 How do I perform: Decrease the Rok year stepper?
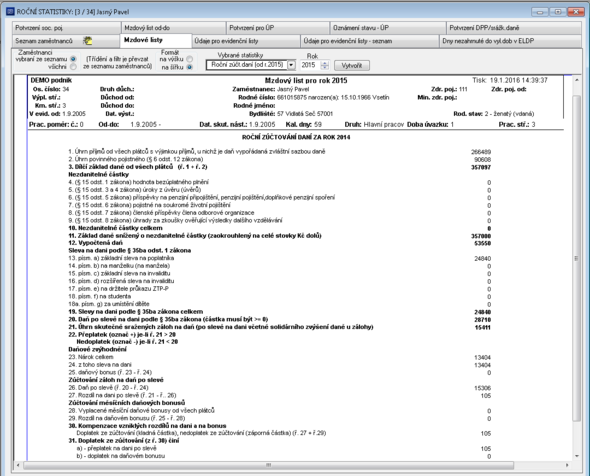325,68
